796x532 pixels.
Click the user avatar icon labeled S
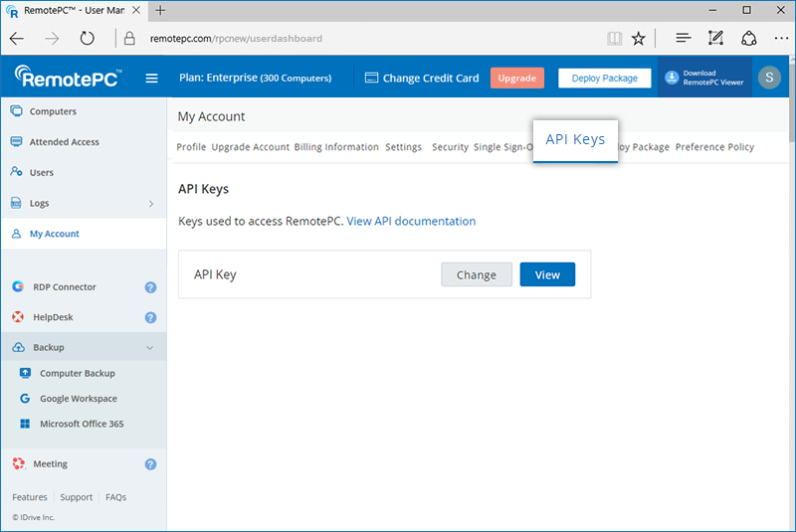point(768,78)
